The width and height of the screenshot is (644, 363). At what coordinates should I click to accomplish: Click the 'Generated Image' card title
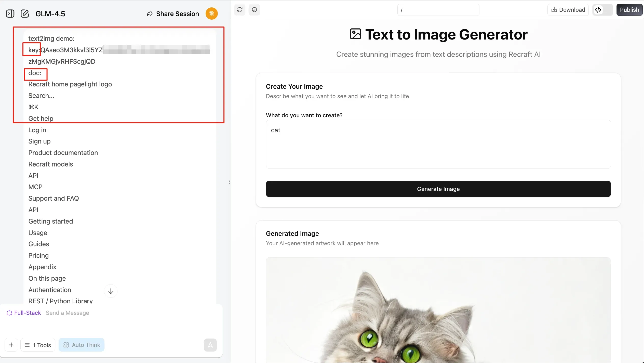(x=292, y=234)
